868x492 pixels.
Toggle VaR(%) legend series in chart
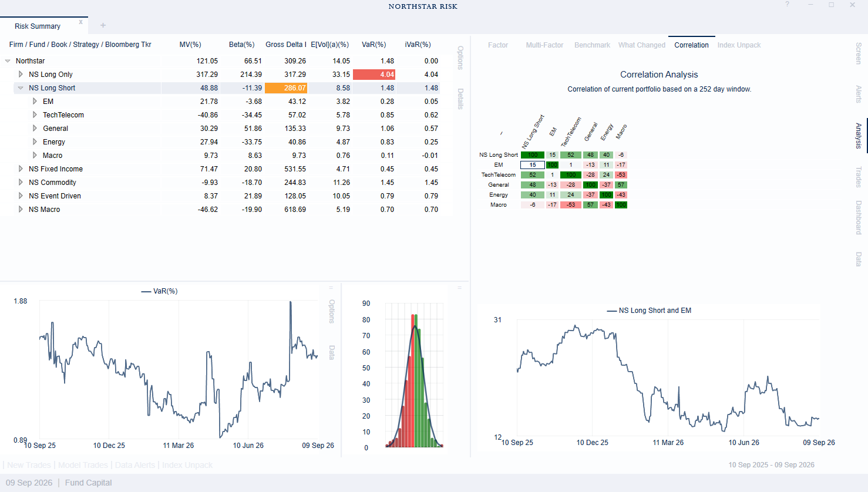pyautogui.click(x=159, y=291)
